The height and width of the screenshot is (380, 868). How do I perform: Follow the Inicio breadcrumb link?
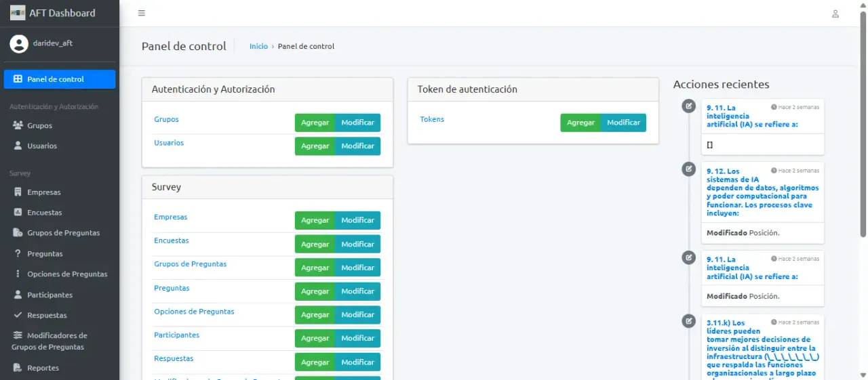coord(258,46)
